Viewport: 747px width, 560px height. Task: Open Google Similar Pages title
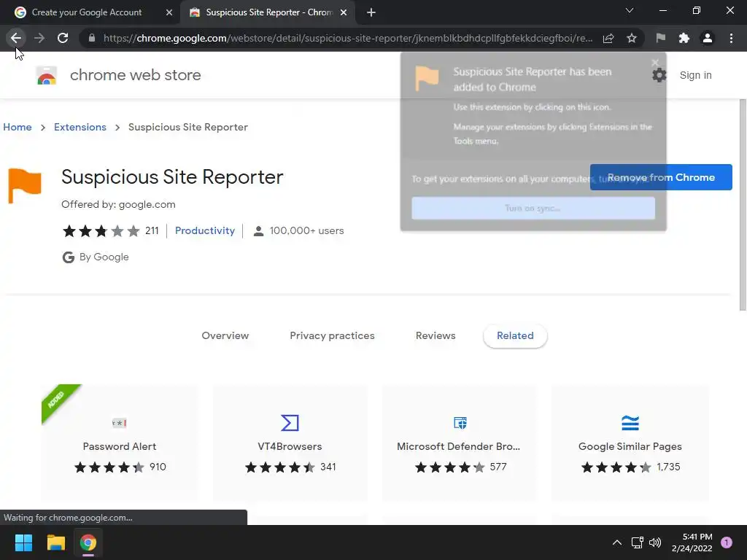click(x=630, y=446)
